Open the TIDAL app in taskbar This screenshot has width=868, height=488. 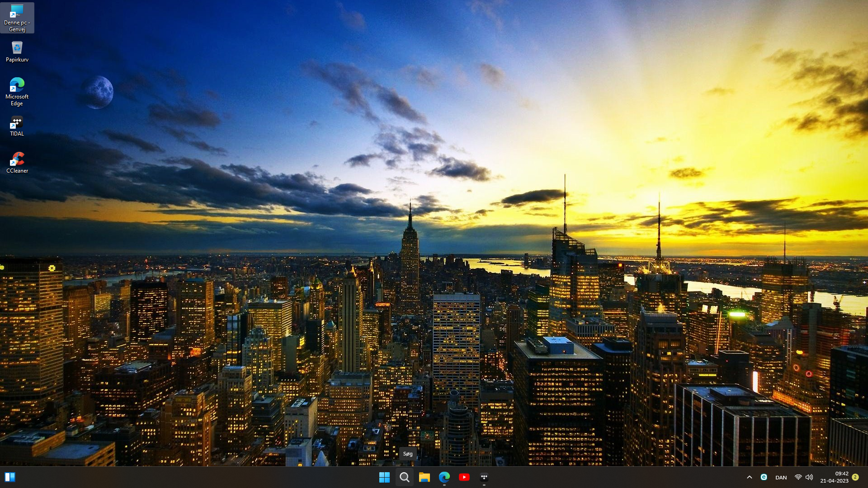point(484,477)
